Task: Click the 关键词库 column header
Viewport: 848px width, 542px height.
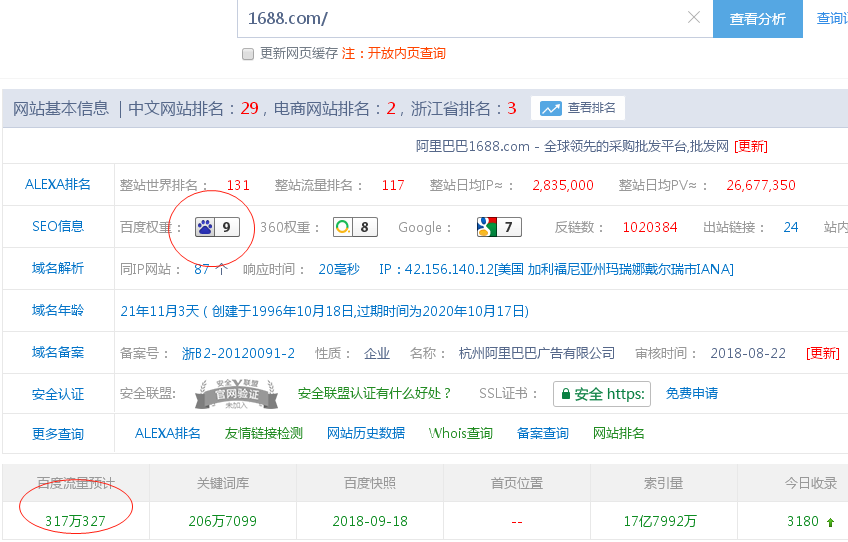Action: click(x=223, y=483)
